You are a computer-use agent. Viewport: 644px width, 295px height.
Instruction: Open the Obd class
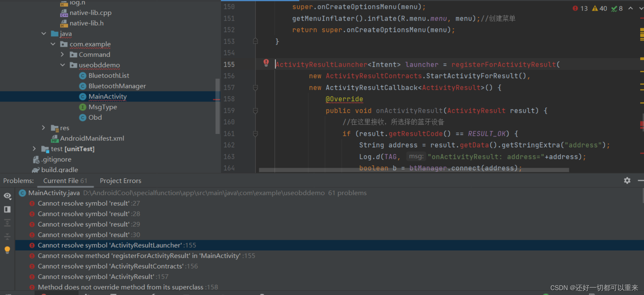(x=95, y=118)
